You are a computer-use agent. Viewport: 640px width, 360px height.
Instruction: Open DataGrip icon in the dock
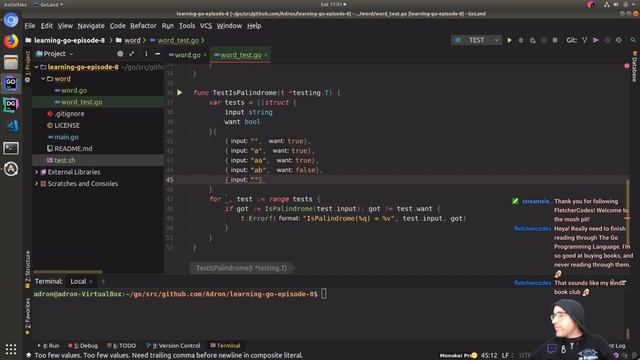11,104
